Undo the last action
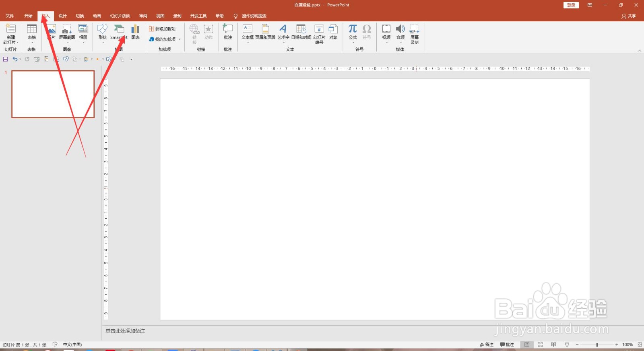644x351 pixels. pyautogui.click(x=15, y=59)
